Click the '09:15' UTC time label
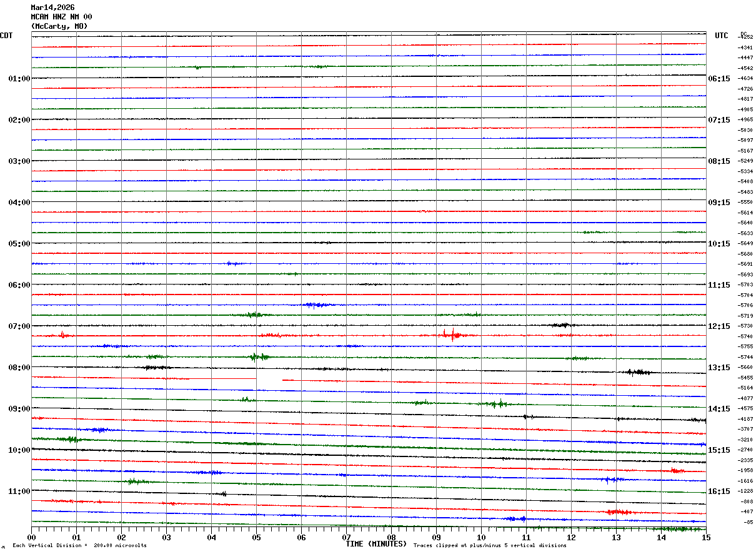The height and width of the screenshot is (554, 756). coord(719,203)
